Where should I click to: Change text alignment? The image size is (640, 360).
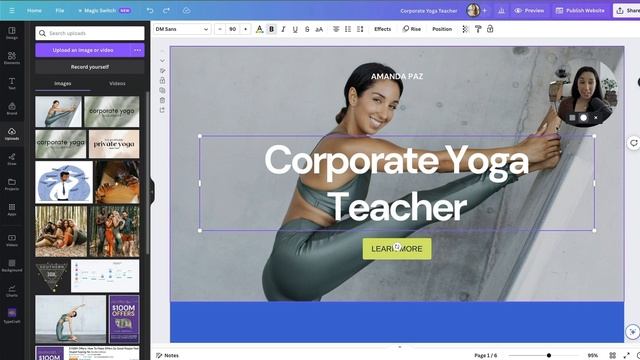336,29
